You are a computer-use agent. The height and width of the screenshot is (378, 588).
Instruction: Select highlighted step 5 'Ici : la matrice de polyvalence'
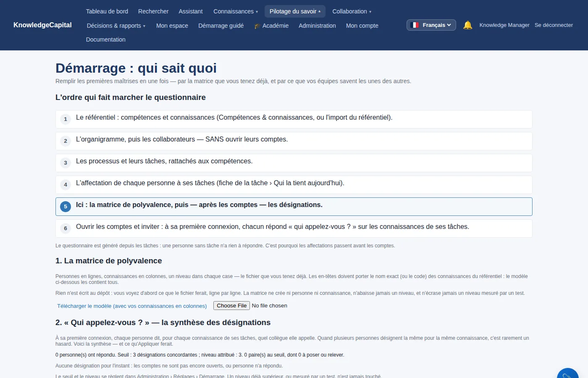pyautogui.click(x=294, y=207)
